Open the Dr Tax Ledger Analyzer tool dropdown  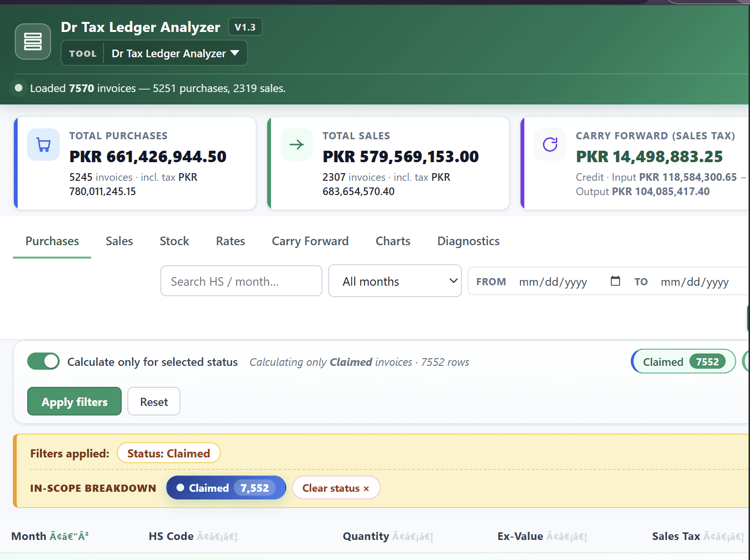(176, 53)
